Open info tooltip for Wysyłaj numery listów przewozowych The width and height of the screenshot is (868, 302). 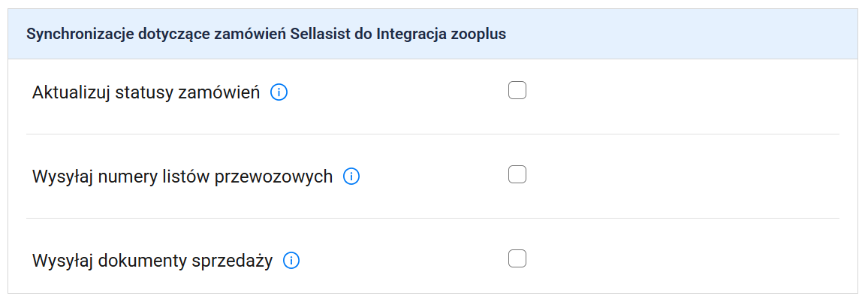click(351, 177)
